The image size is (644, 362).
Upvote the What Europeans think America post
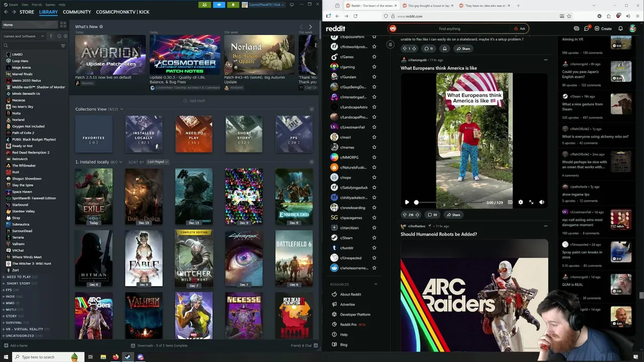pos(405,215)
